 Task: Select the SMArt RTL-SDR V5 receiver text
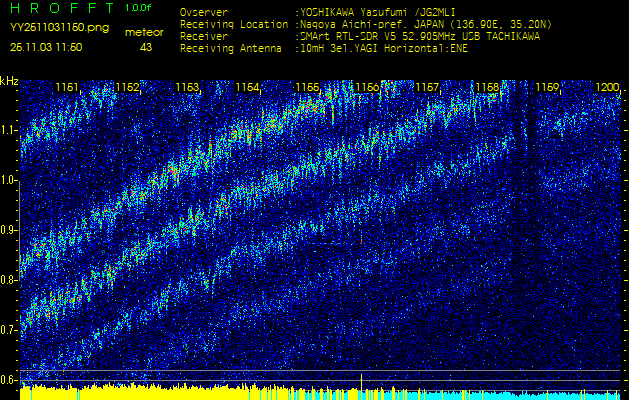click(418, 37)
